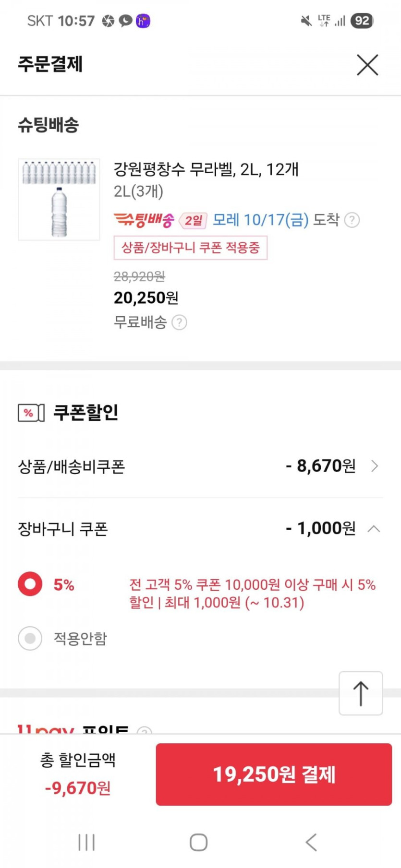Select the 적용안함 radio option

click(x=30, y=638)
